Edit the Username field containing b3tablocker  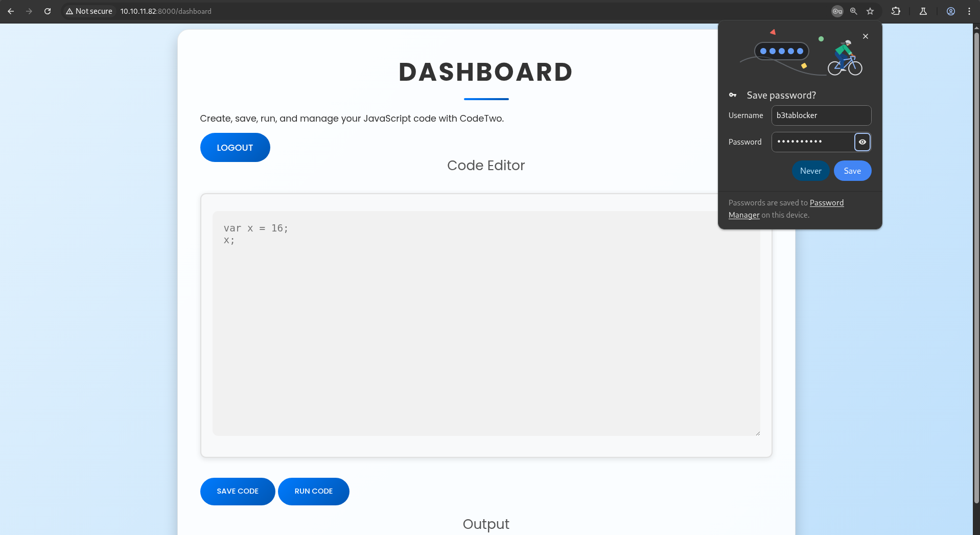pyautogui.click(x=821, y=115)
